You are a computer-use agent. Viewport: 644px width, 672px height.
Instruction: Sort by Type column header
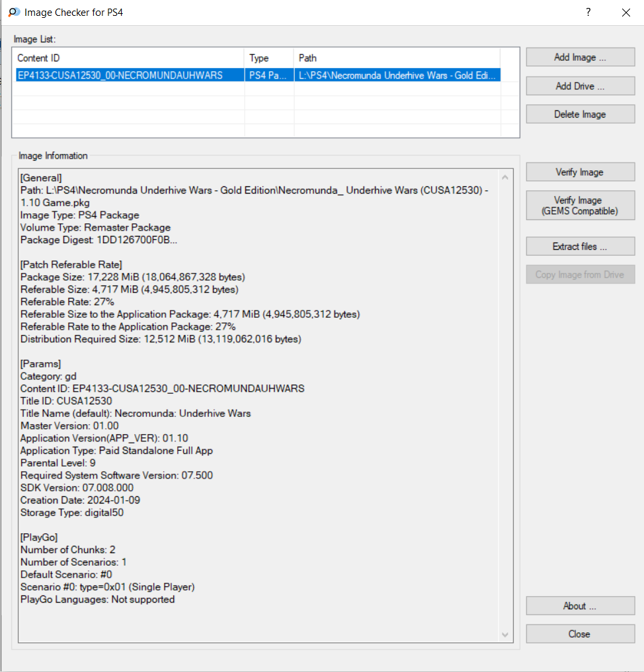[x=269, y=58]
